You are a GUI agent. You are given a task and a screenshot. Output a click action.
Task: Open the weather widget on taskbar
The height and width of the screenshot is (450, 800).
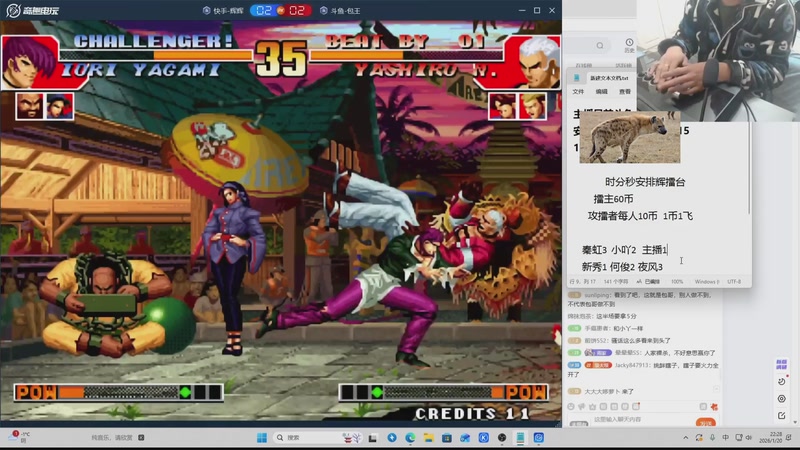(x=19, y=437)
